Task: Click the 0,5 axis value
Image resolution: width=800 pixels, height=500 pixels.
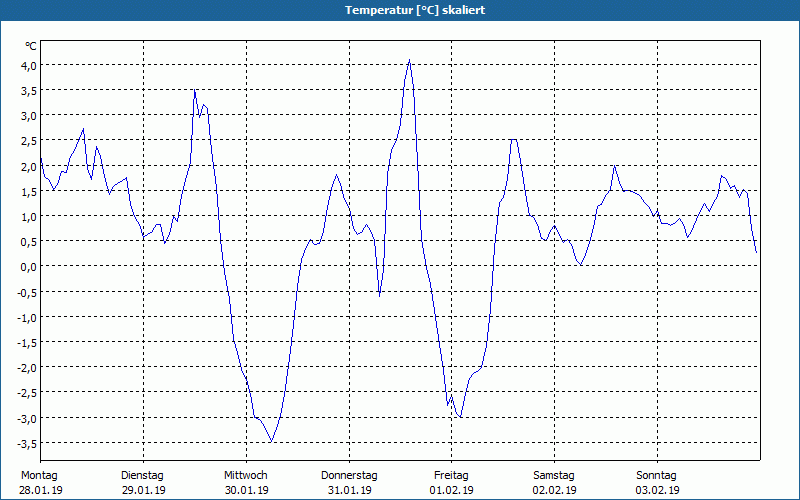Action: click(x=29, y=241)
